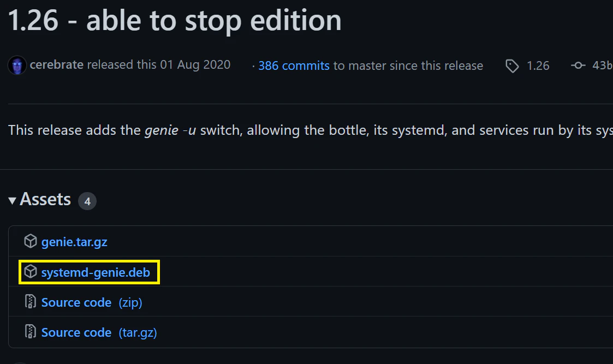Click the archive icon for Source code (tar.gz)
This screenshot has width=613, height=364.
pos(31,332)
